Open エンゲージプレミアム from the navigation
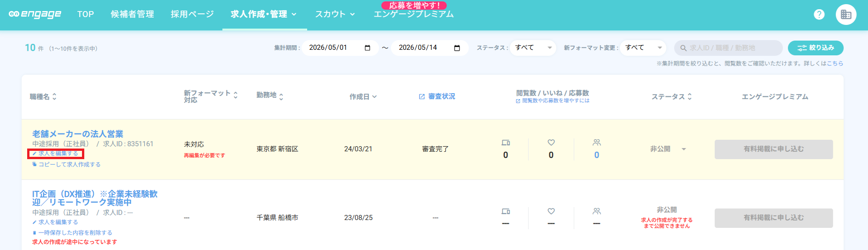The width and height of the screenshot is (868, 250). pyautogui.click(x=414, y=14)
